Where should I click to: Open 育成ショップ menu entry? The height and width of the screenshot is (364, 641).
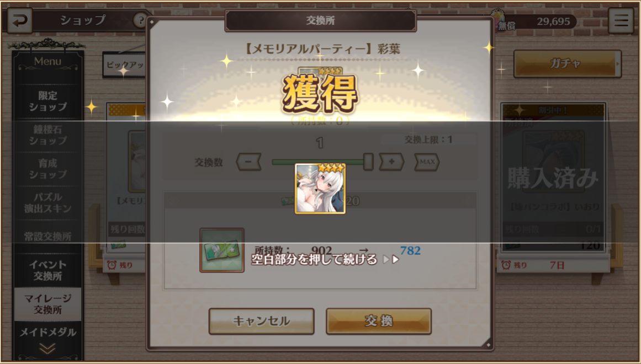tap(47, 169)
